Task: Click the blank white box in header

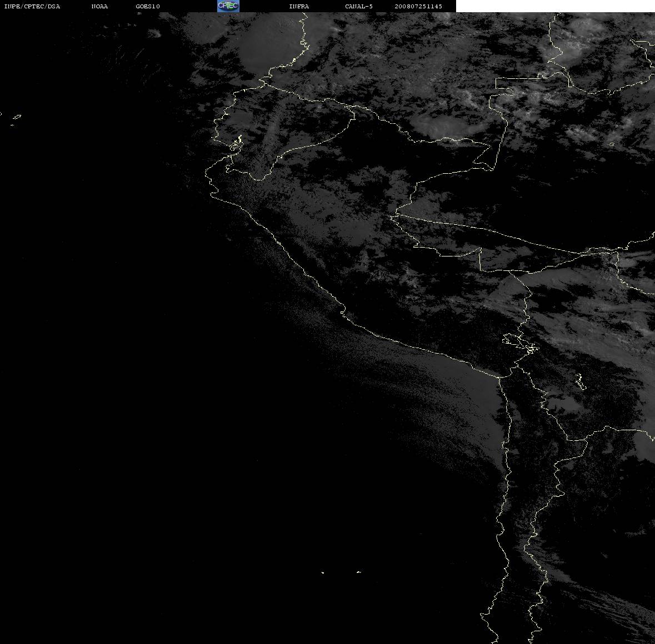Action: (x=555, y=6)
